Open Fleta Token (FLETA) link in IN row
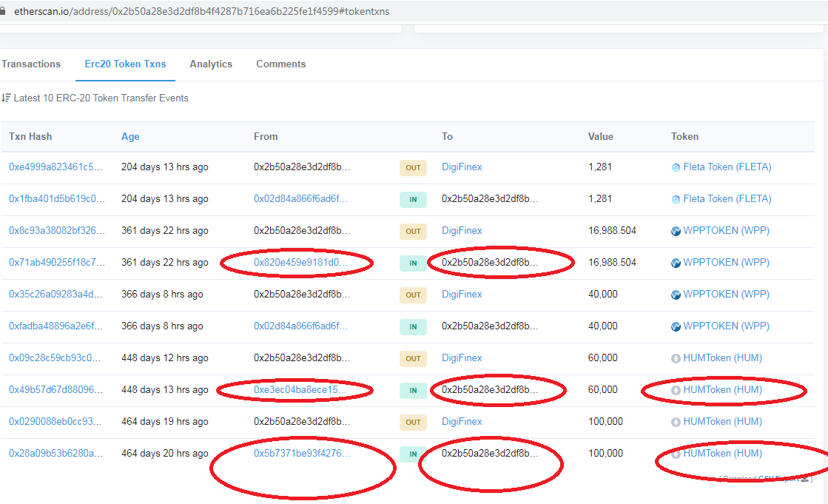This screenshot has height=504, width=828. click(727, 198)
